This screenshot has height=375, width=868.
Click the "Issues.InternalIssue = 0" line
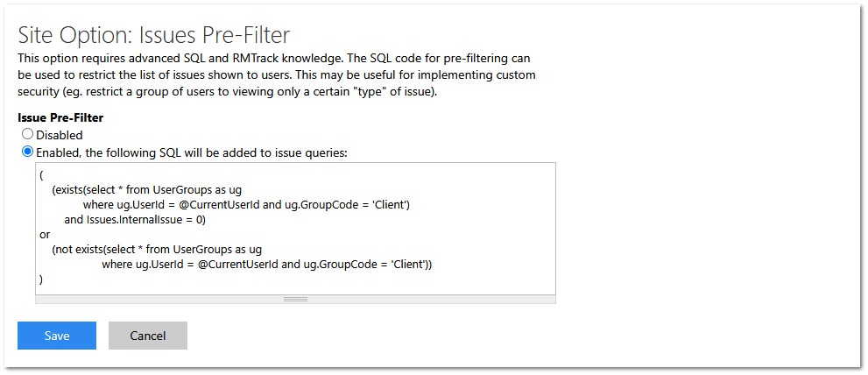coord(135,219)
